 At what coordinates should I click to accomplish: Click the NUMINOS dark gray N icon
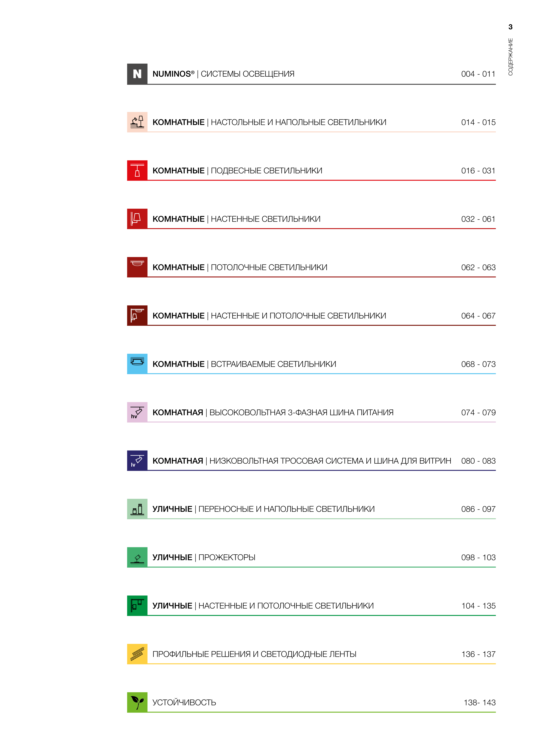click(x=137, y=74)
